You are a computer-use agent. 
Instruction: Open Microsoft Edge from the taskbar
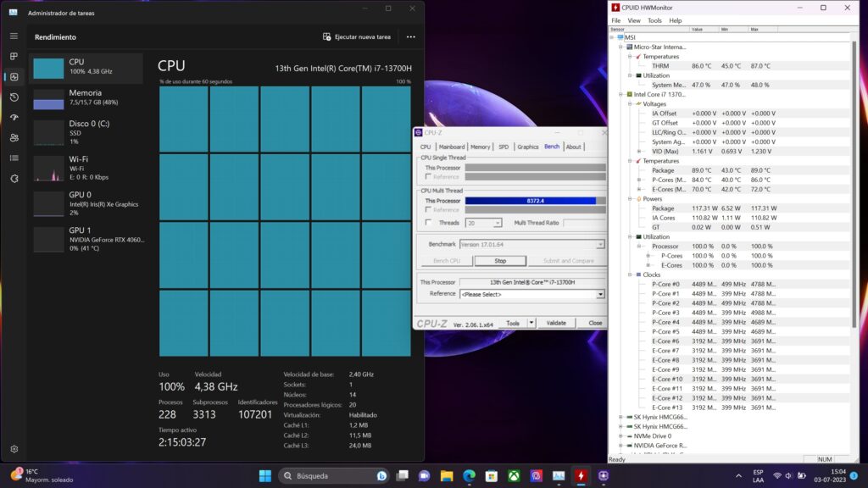[x=469, y=476]
